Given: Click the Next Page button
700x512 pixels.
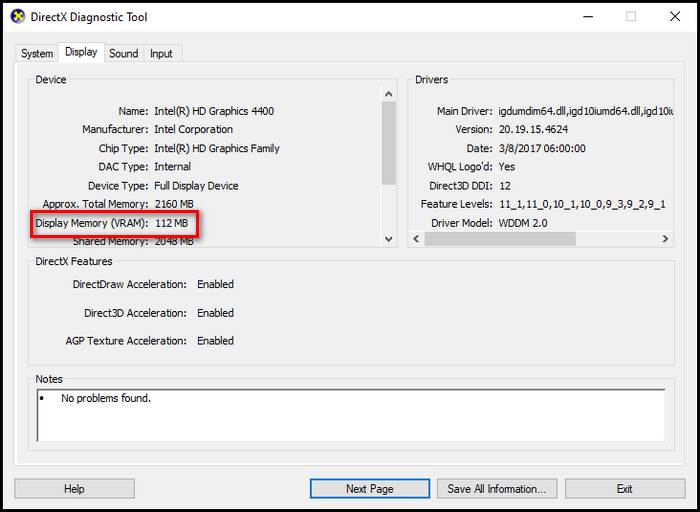Looking at the screenshot, I should click(370, 489).
